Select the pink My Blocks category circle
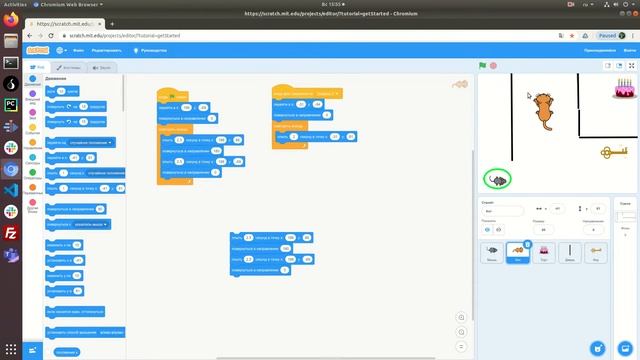This screenshot has height=360, width=640. pyautogui.click(x=33, y=202)
